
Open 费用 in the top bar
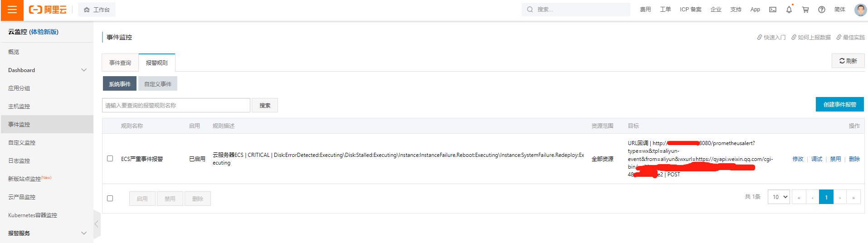pos(645,10)
